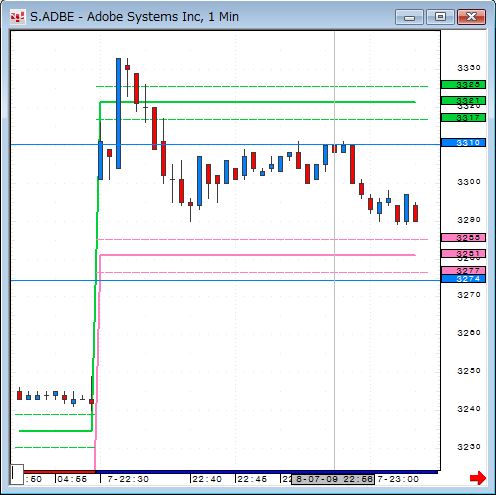This screenshot has height=495, width=496.
Task: Click the 3270 price axis label
Action: click(x=469, y=295)
